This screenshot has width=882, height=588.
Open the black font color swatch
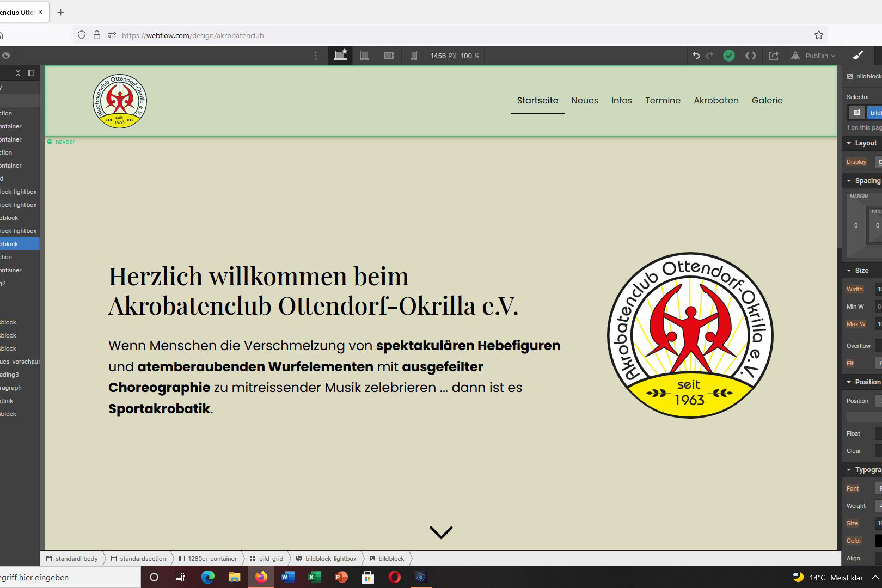878,541
